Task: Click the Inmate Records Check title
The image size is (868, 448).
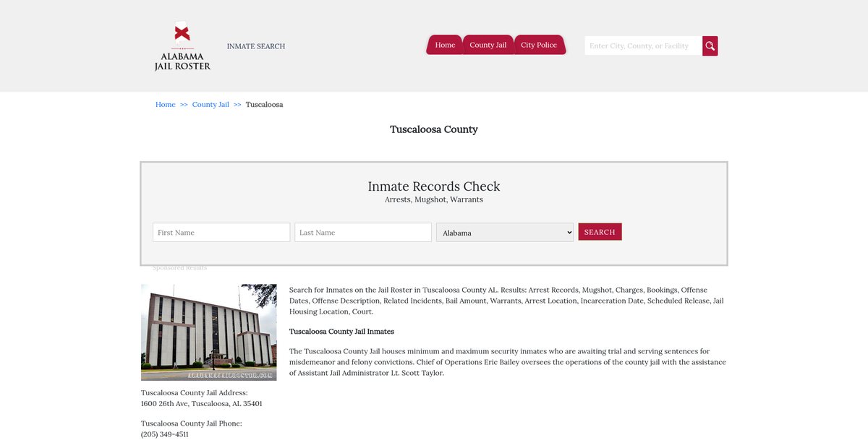Action: 434,186
